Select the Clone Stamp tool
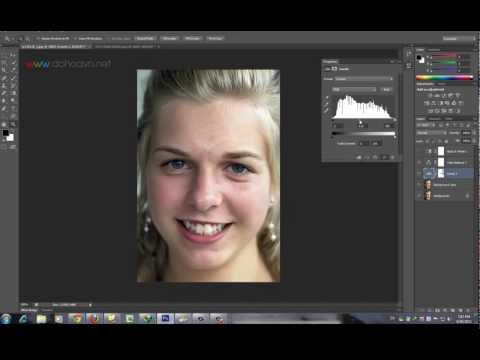480x360 pixels. (5, 86)
